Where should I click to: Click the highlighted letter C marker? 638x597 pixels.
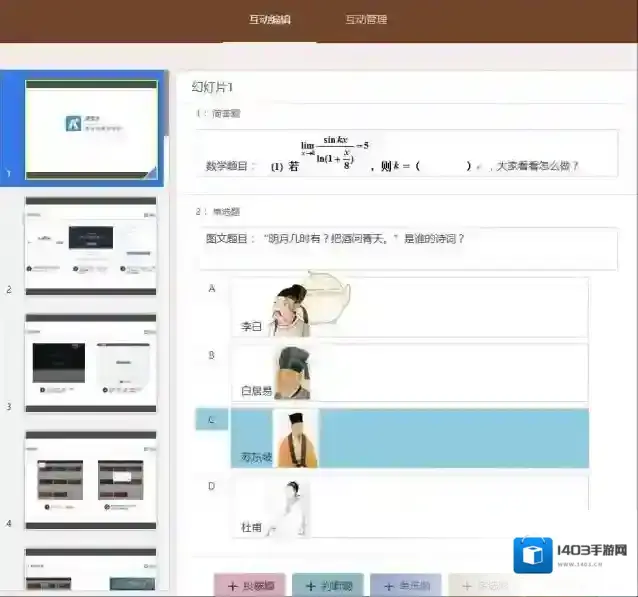tap(212, 420)
